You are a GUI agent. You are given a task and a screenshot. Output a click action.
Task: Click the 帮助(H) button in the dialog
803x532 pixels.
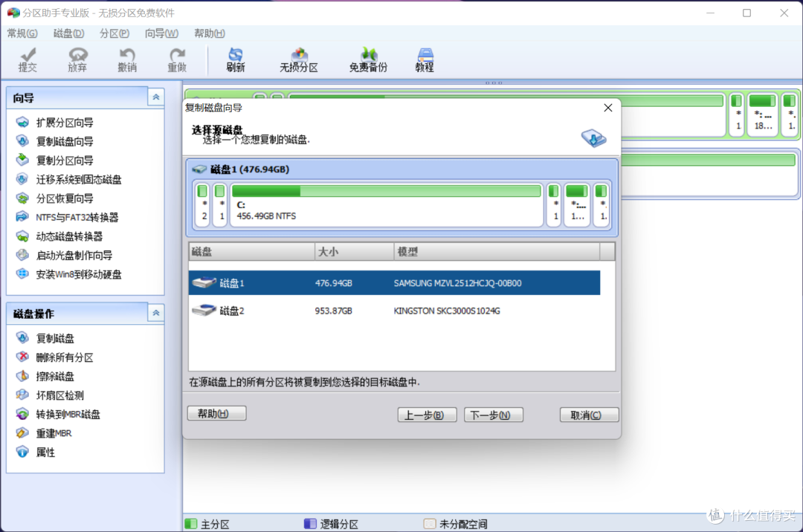point(216,413)
